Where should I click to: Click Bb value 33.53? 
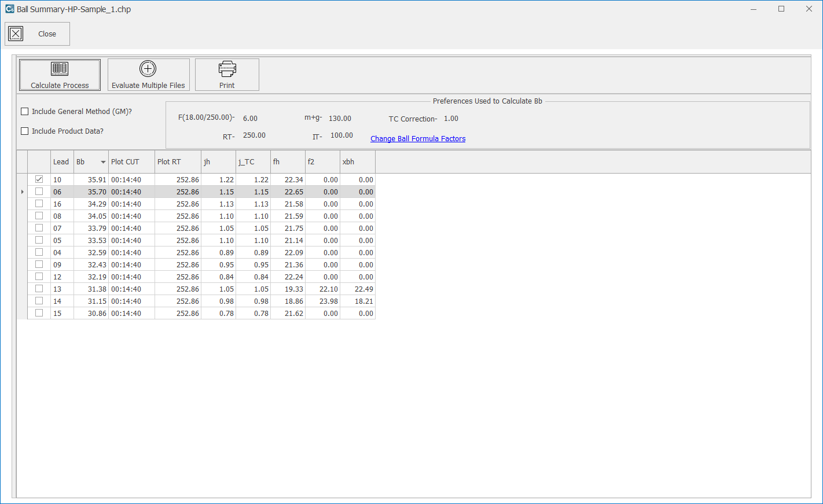tap(97, 241)
